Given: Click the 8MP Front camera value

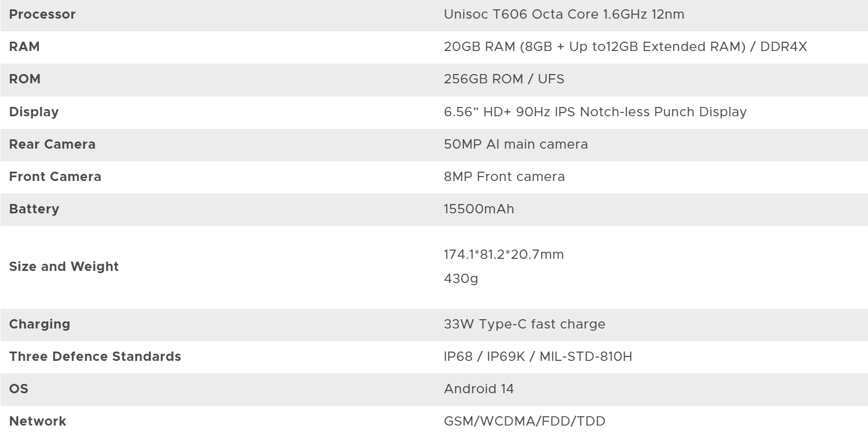Looking at the screenshot, I should pyautogui.click(x=504, y=177).
